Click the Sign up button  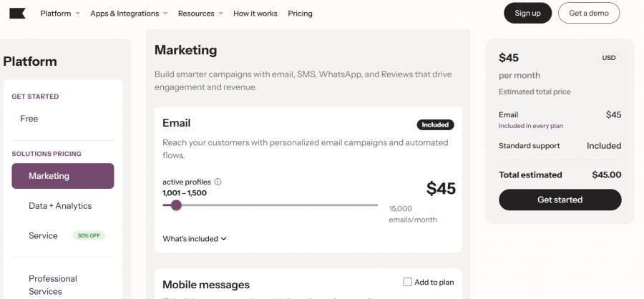(x=527, y=13)
